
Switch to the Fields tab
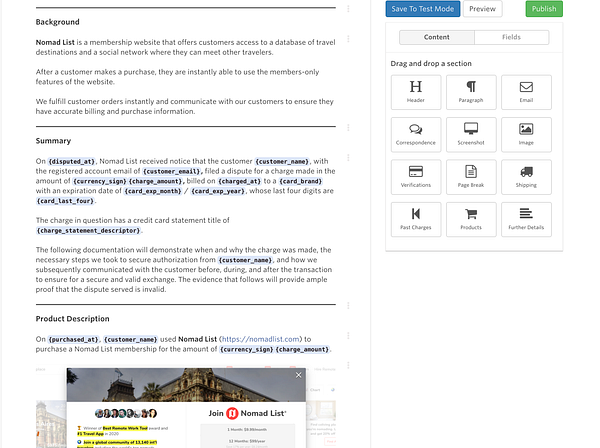(512, 37)
